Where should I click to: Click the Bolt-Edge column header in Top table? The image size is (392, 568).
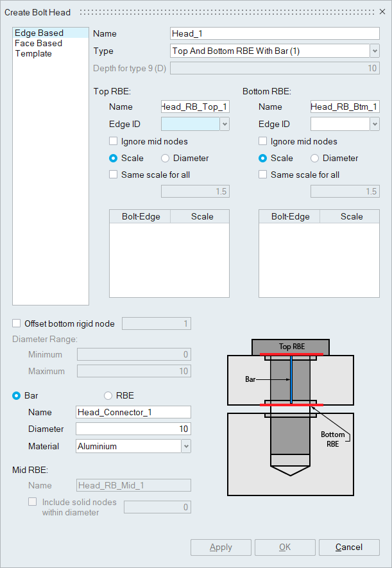(x=140, y=216)
